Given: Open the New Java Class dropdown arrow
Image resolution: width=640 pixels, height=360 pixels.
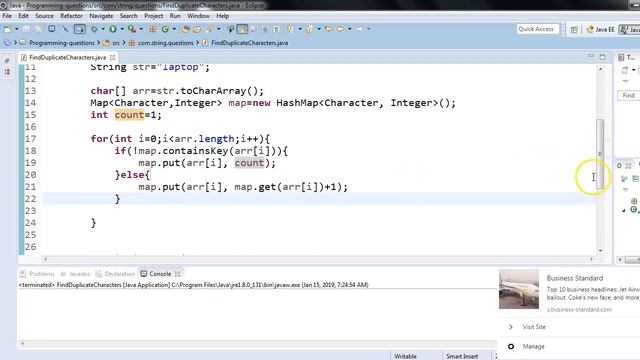Looking at the screenshot, I should [174, 29].
